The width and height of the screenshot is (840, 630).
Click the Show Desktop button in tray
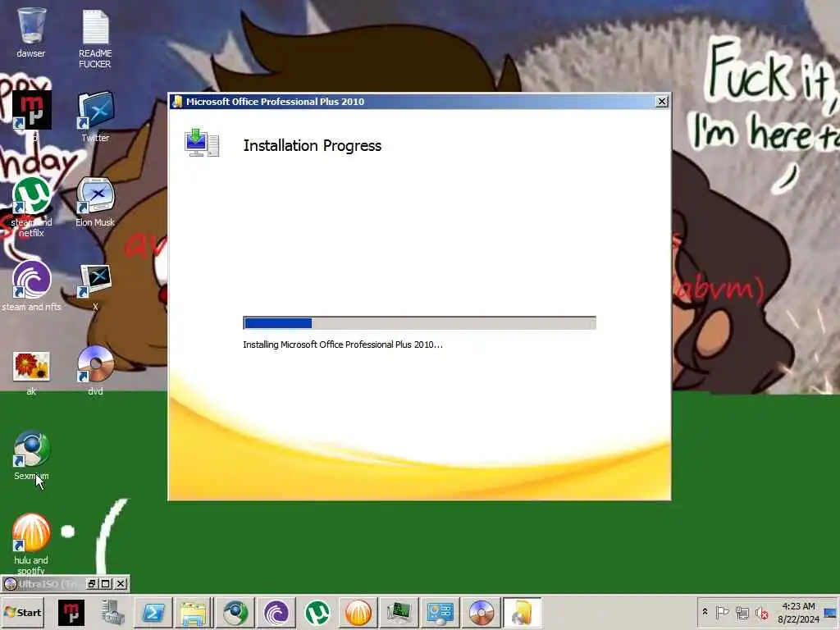[830, 612]
